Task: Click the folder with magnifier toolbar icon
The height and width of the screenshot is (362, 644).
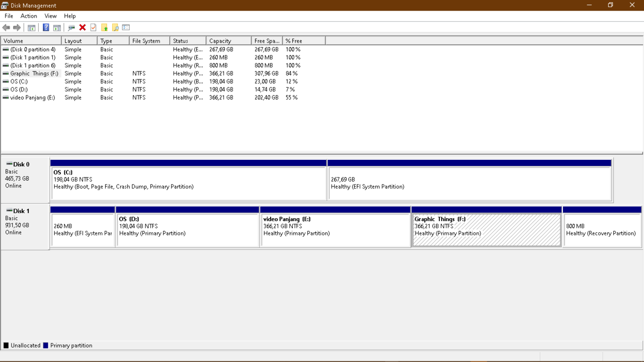Action: [x=115, y=28]
